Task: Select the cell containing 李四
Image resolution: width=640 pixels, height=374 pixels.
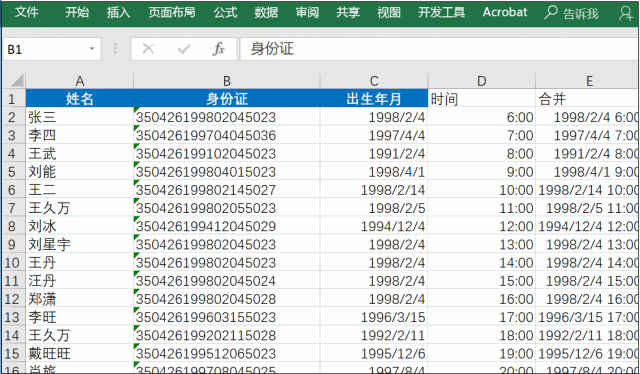Action: (x=80, y=135)
